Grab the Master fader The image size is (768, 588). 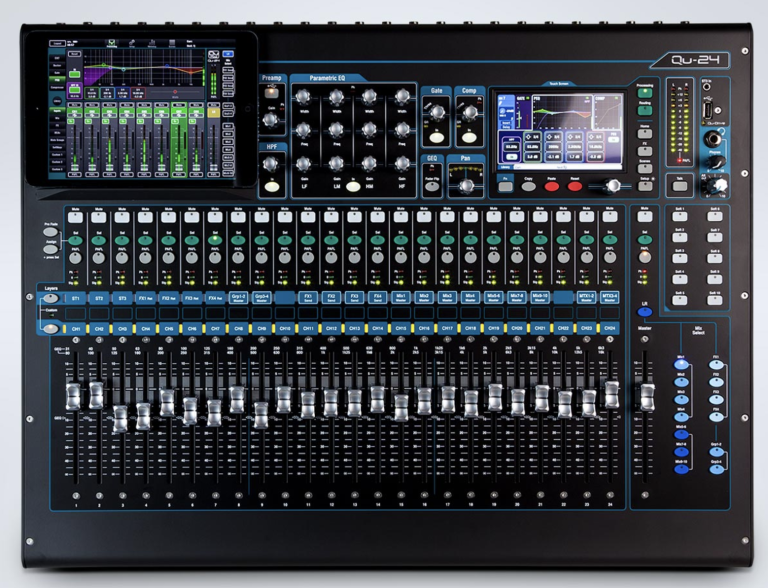tap(648, 397)
